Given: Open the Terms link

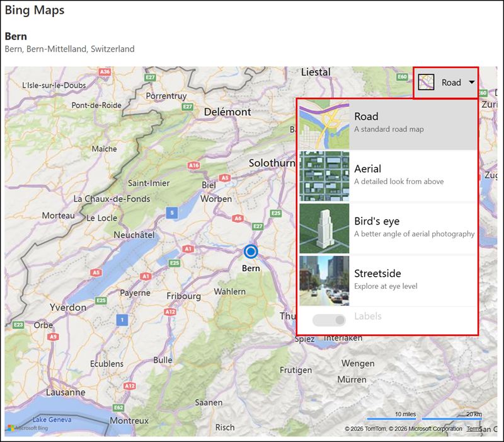Looking at the screenshot, I should tap(472, 429).
